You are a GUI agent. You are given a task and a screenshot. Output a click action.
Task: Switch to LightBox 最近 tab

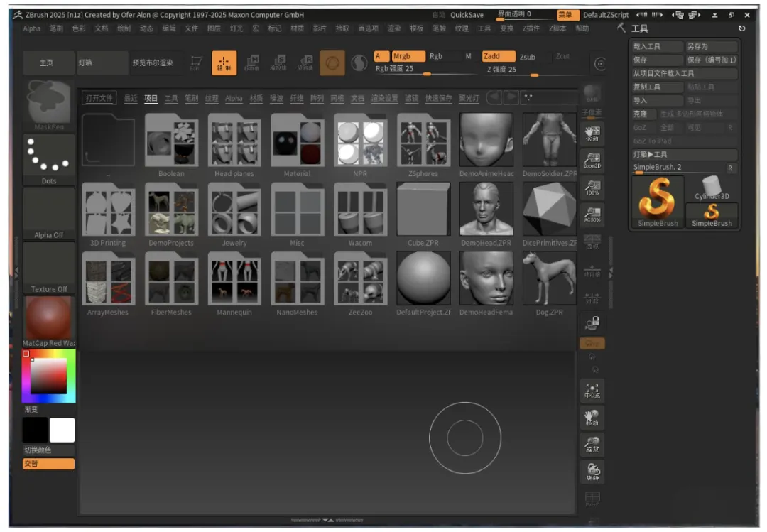pyautogui.click(x=131, y=98)
